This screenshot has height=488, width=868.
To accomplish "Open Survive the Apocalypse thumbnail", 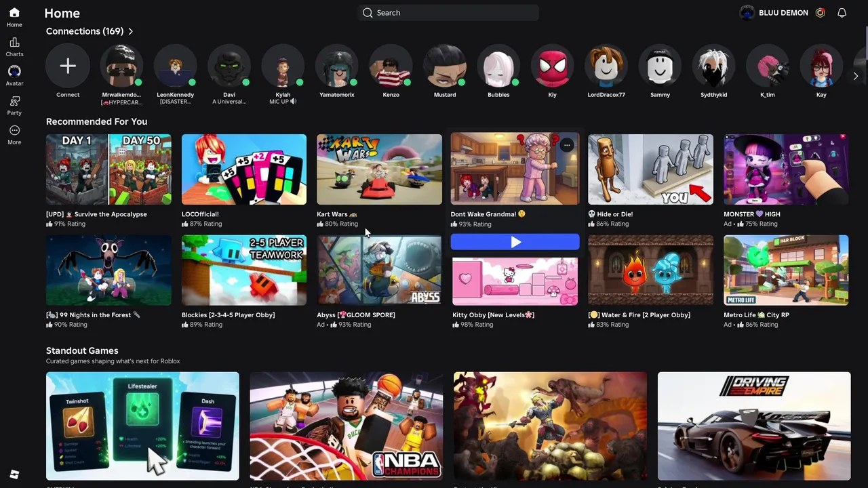I will point(108,169).
